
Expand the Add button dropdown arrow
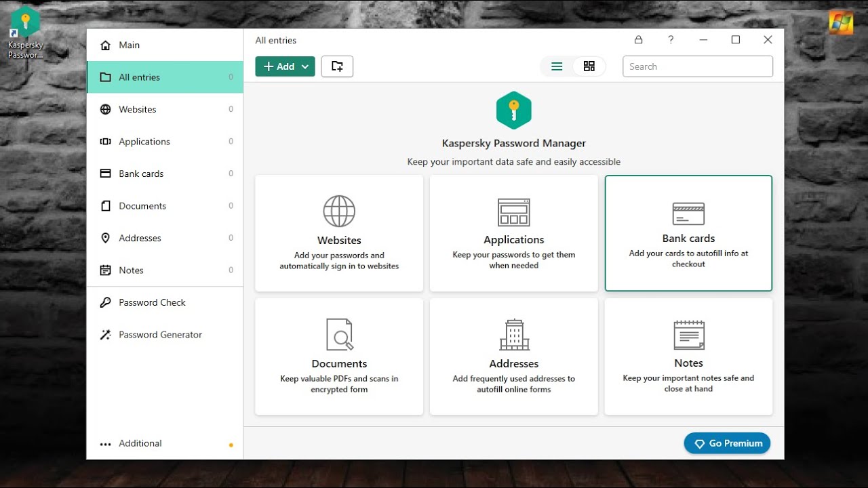click(x=305, y=66)
